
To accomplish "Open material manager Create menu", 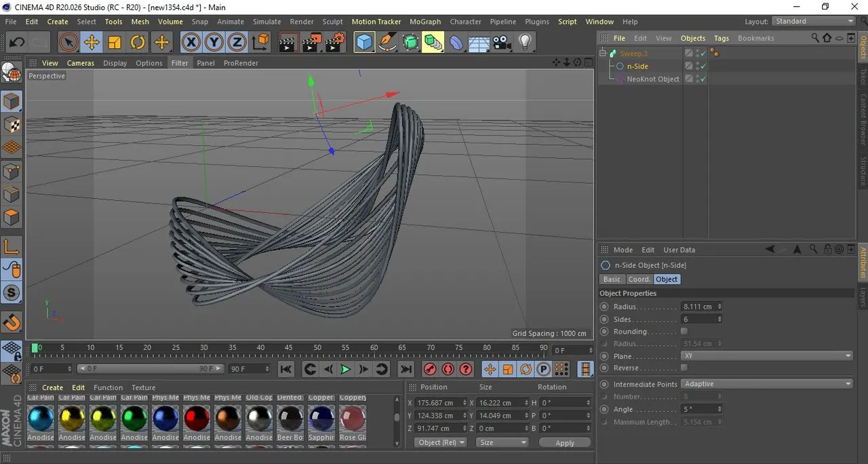I will click(52, 387).
